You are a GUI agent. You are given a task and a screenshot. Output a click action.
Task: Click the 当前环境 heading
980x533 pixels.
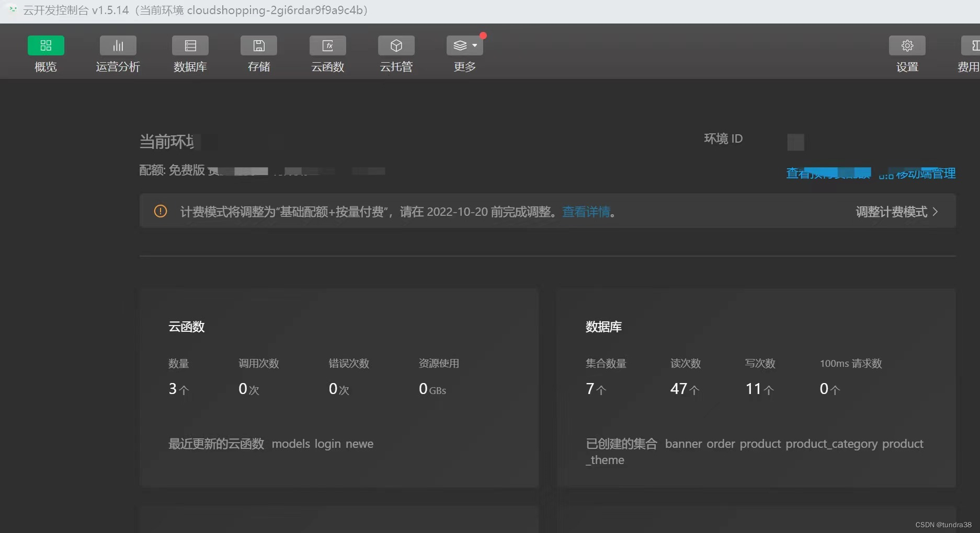167,142
